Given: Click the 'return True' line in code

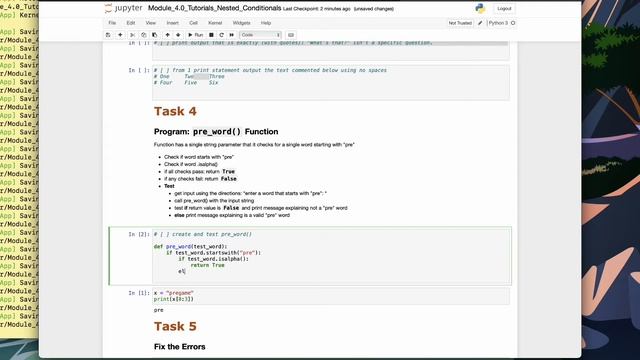Looking at the screenshot, I should coord(207,265).
